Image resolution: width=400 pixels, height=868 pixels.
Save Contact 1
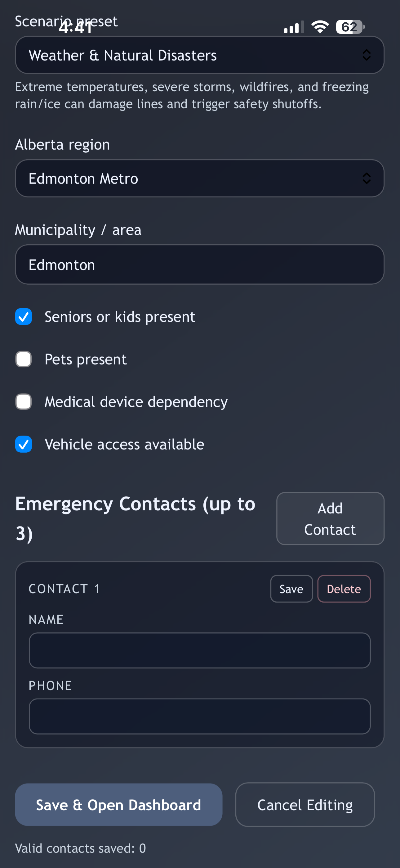pos(291,589)
